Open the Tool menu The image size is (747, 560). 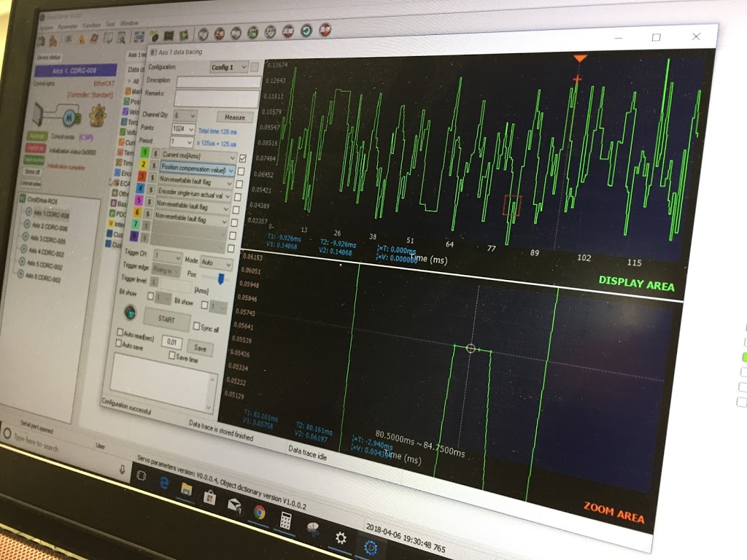click(111, 24)
